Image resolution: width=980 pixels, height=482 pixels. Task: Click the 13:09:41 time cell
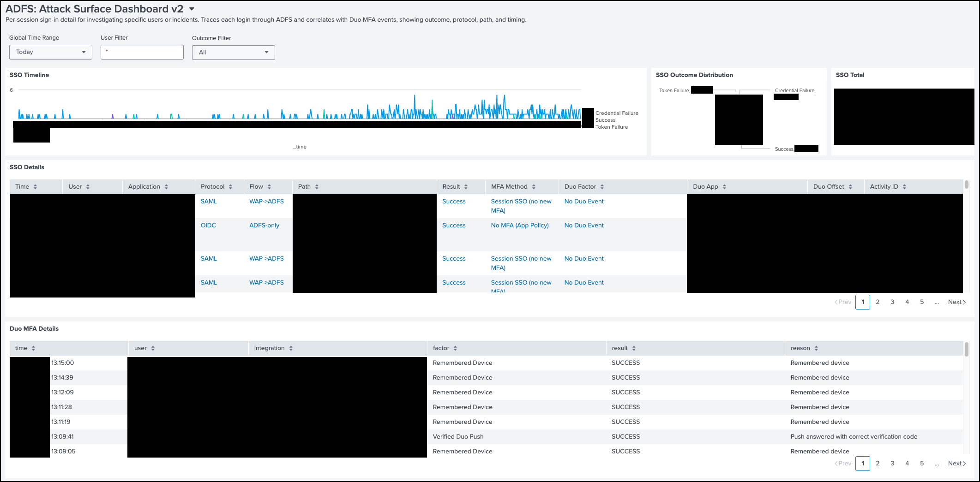(62, 437)
